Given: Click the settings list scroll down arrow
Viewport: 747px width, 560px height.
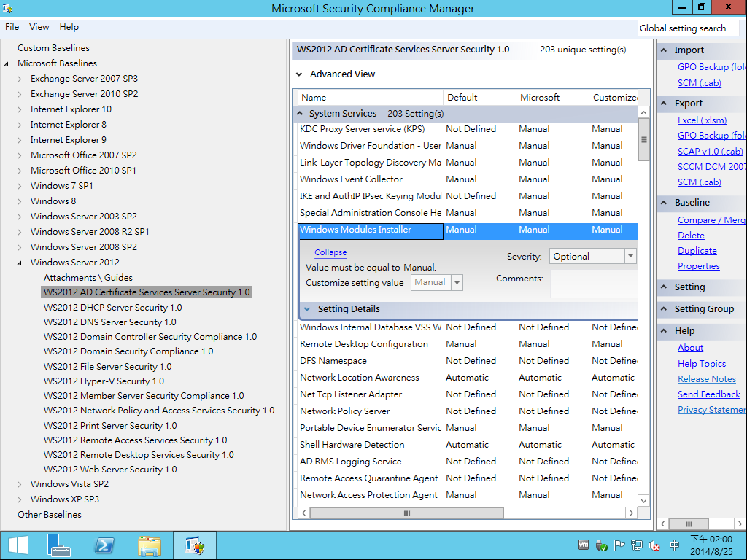Looking at the screenshot, I should tap(643, 500).
